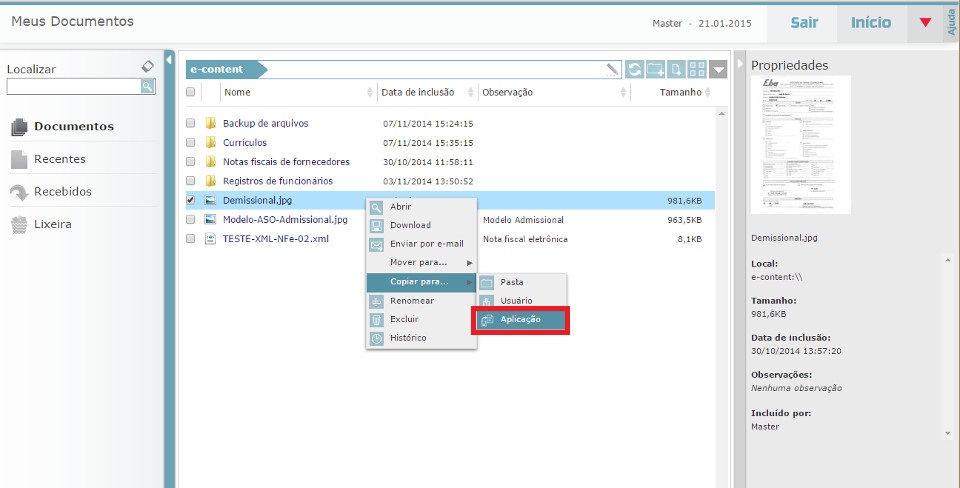Click the add document icon
Image resolution: width=960 pixels, height=488 pixels.
[x=677, y=70]
